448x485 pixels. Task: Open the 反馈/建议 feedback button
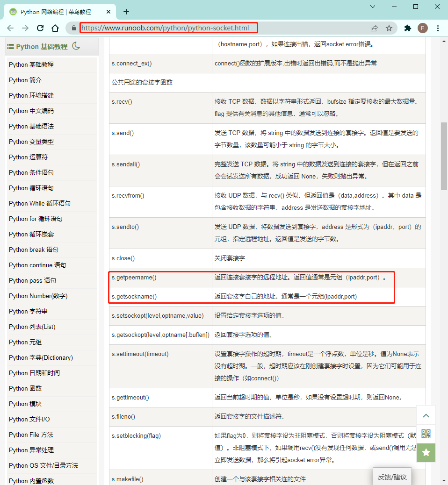pyautogui.click(x=392, y=477)
